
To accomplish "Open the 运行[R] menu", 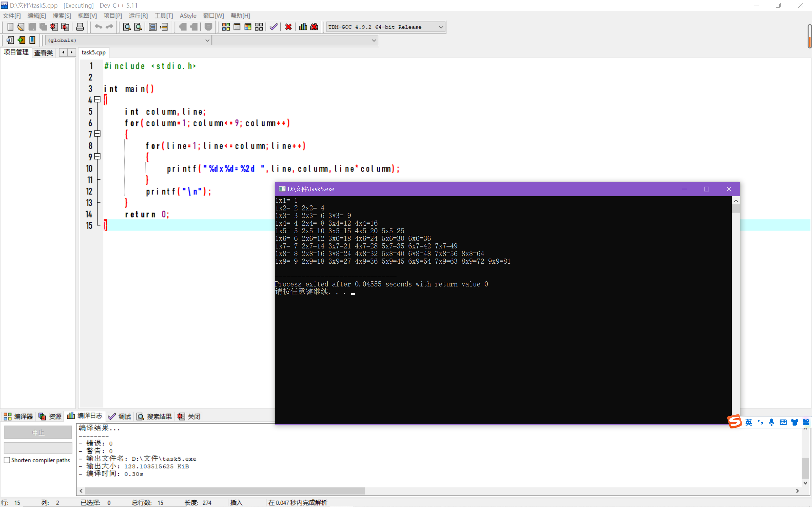I will tap(138, 16).
